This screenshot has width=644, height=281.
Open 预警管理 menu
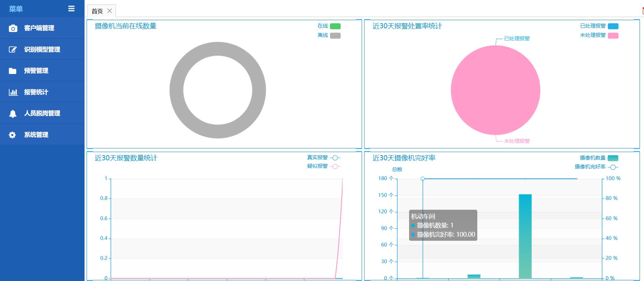pyautogui.click(x=42, y=71)
